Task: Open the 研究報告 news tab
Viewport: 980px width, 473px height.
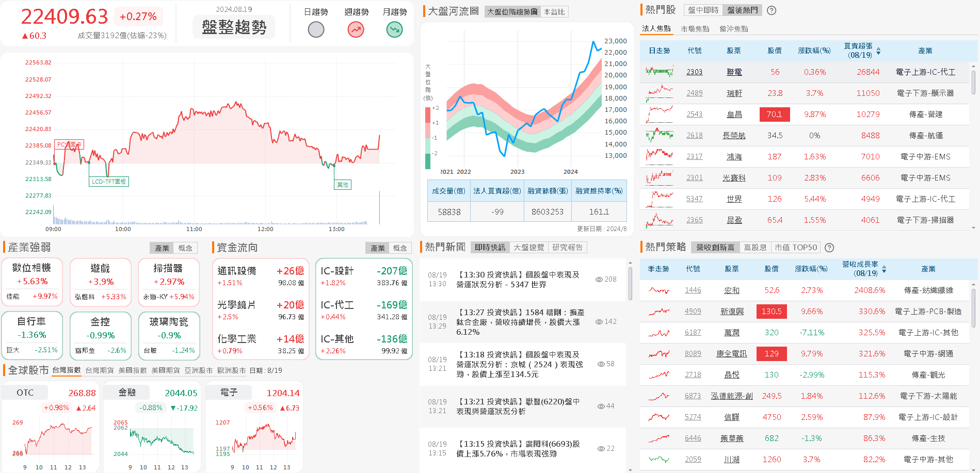Action: tap(568, 248)
